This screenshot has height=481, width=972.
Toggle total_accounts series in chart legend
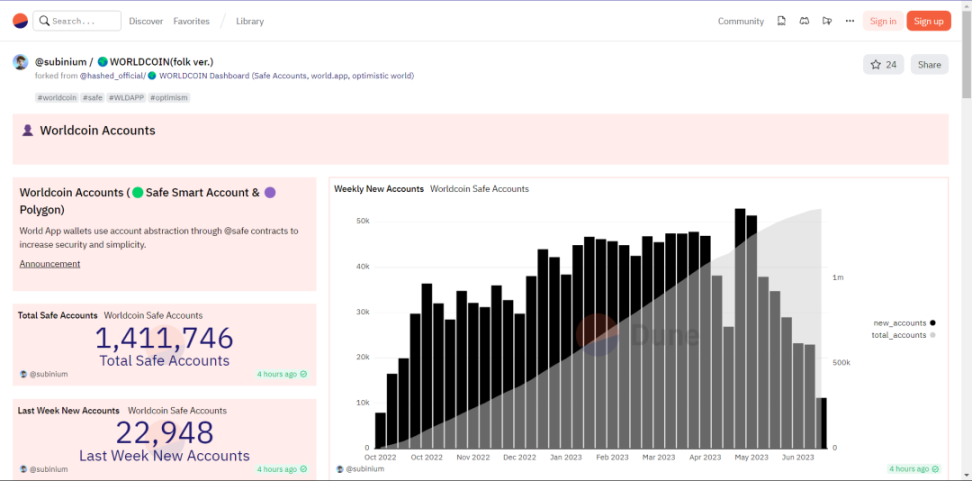click(903, 335)
